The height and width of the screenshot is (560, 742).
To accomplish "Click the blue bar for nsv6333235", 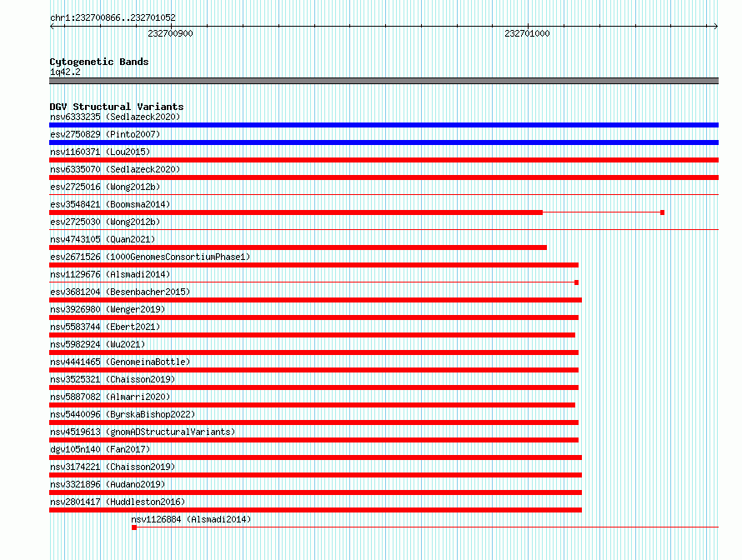I will [x=384, y=125].
